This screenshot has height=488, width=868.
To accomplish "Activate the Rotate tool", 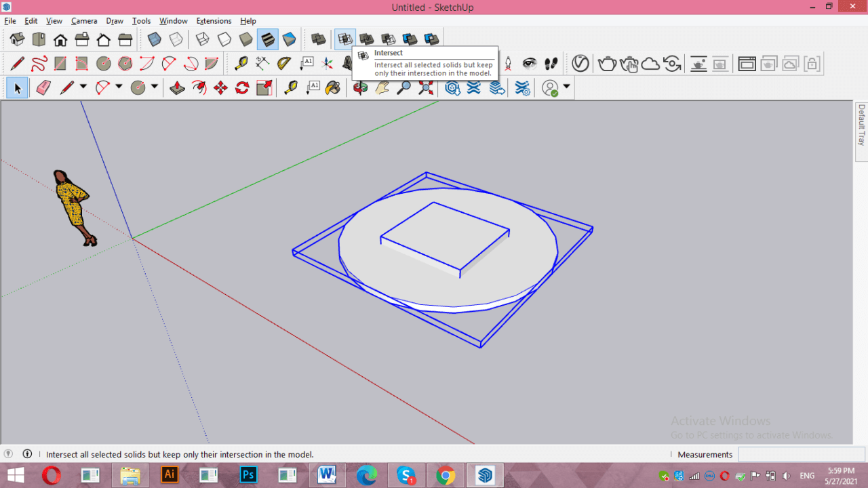I will pyautogui.click(x=241, y=87).
